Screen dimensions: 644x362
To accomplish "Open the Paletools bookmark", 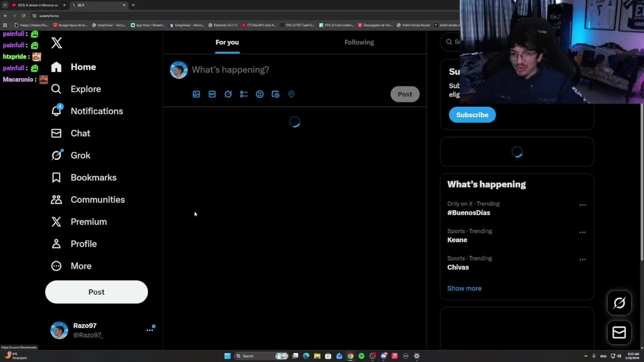I will pos(223,25).
